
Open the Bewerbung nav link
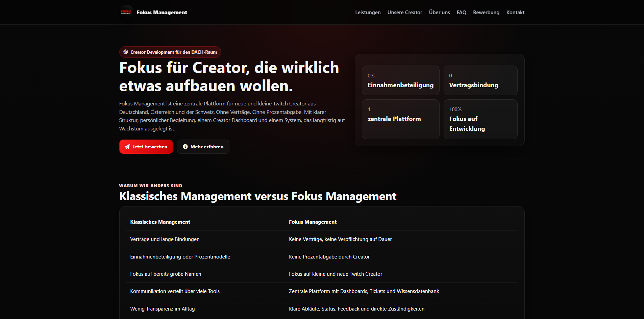[486, 13]
